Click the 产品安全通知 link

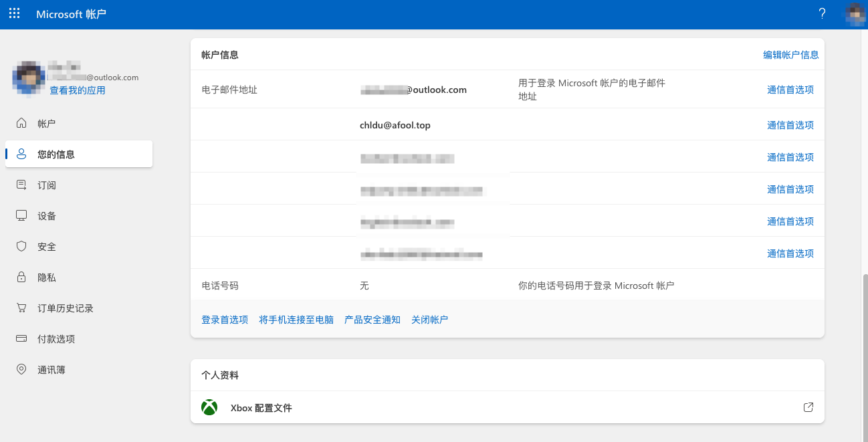tap(372, 320)
